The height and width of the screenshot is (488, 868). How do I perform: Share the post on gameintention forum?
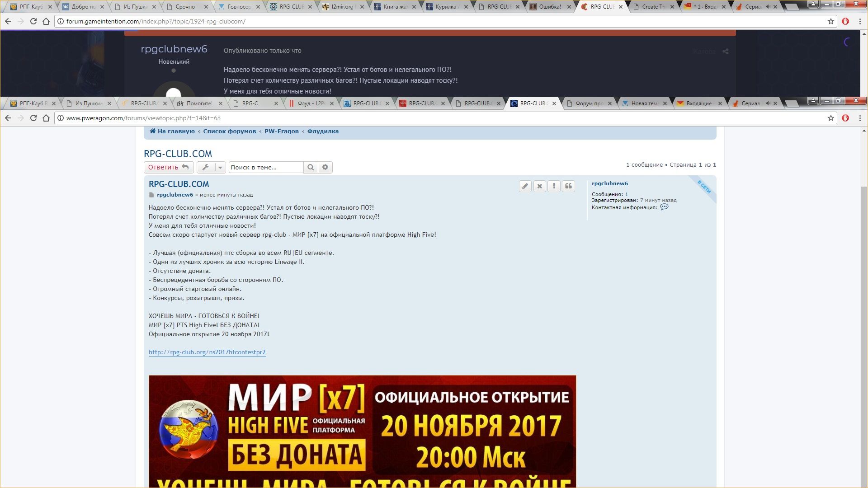725,52
